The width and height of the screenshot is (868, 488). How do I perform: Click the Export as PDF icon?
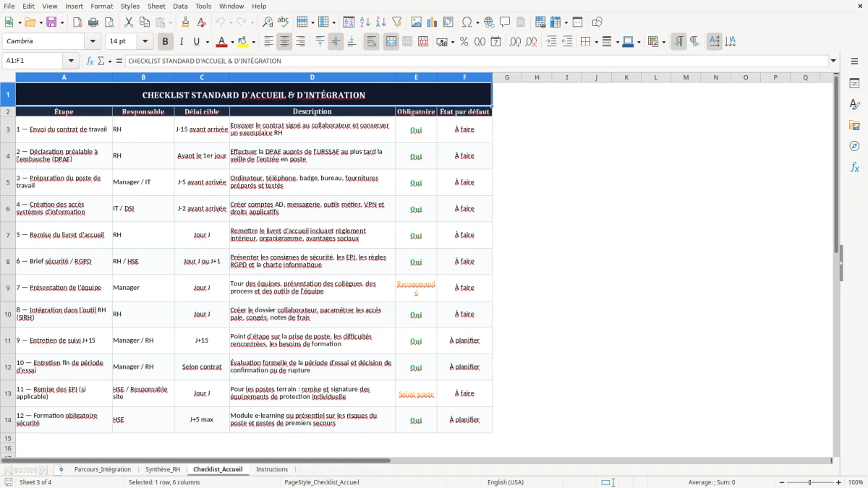click(77, 22)
